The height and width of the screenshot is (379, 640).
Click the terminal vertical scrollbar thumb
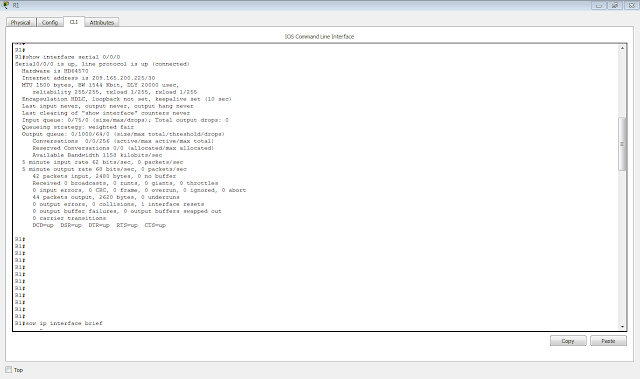[x=622, y=144]
